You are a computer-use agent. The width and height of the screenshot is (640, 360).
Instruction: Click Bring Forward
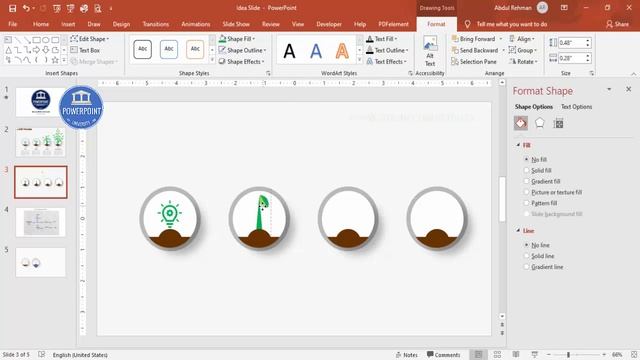click(x=473, y=39)
